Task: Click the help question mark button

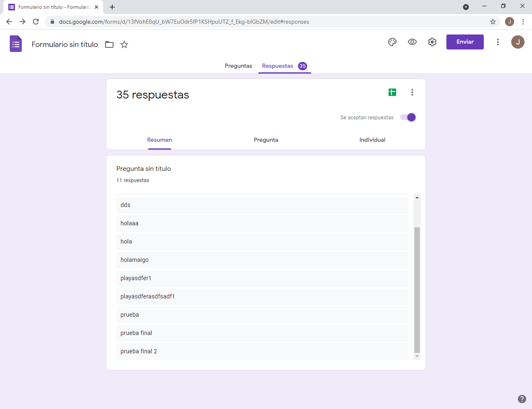Action: click(522, 399)
